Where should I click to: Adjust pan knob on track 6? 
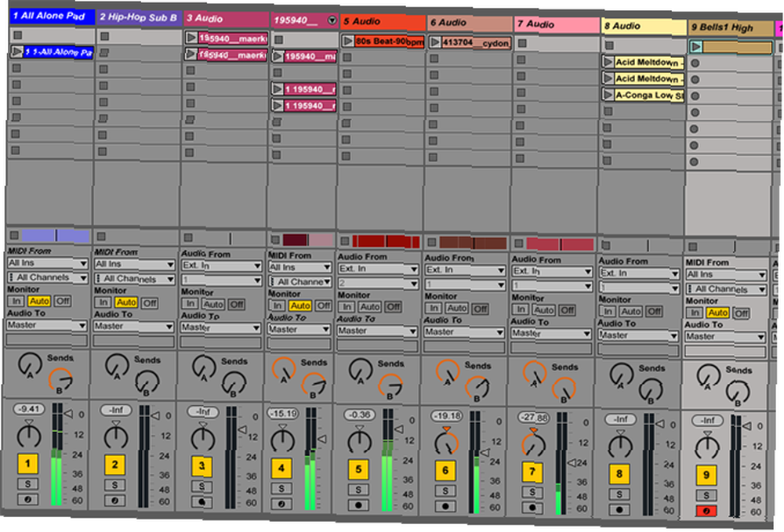(446, 443)
